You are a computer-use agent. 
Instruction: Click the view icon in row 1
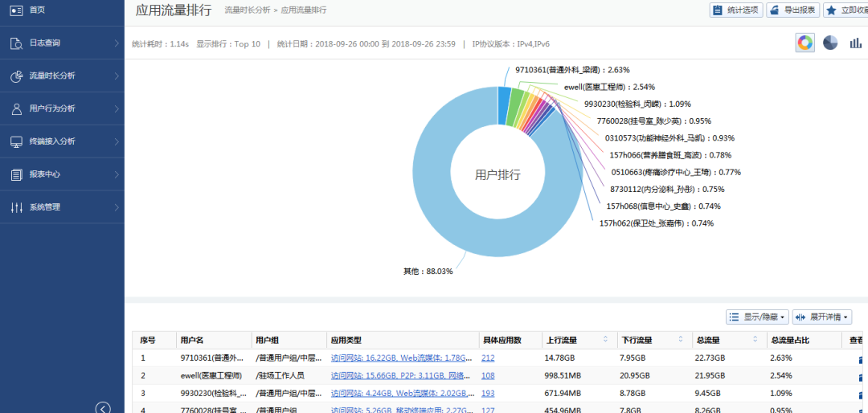tap(862, 359)
